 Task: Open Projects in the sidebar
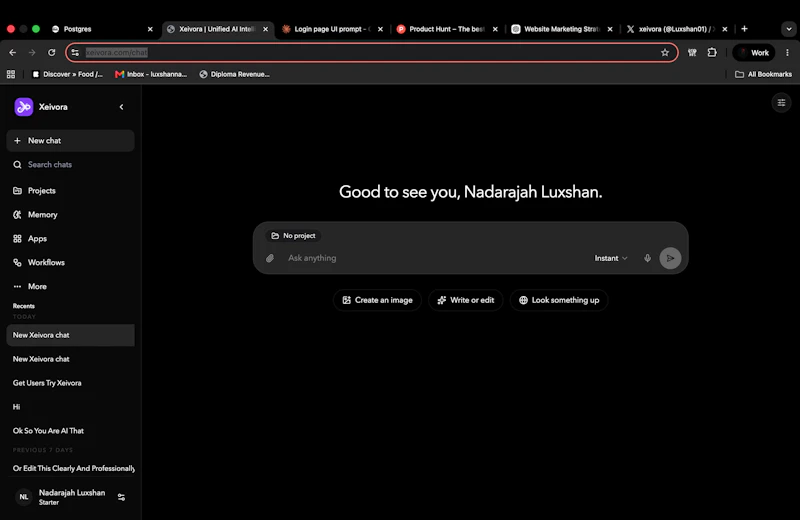point(70,190)
